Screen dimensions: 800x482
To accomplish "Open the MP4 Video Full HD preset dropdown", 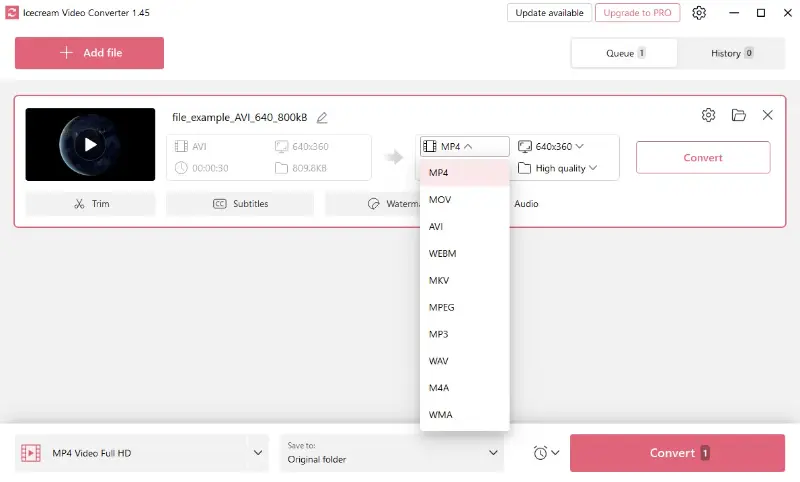I will click(x=258, y=453).
